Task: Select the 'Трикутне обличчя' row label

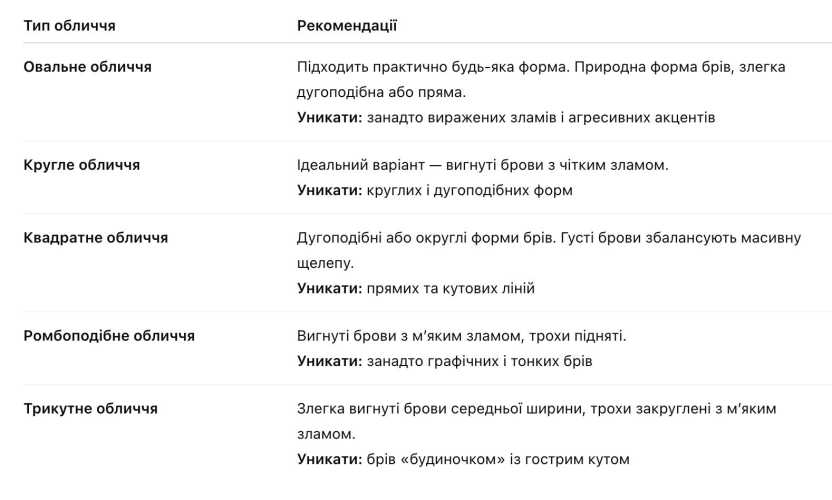Action: point(90,409)
